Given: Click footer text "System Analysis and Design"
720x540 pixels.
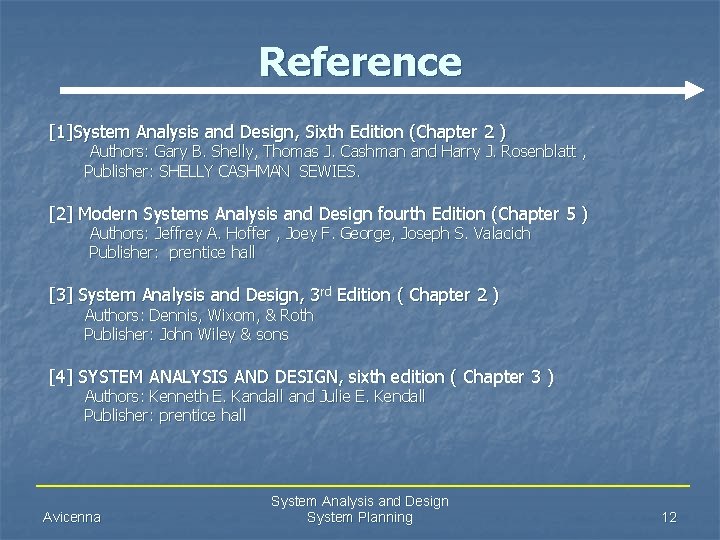Looking at the screenshot, I should click(360, 501).
